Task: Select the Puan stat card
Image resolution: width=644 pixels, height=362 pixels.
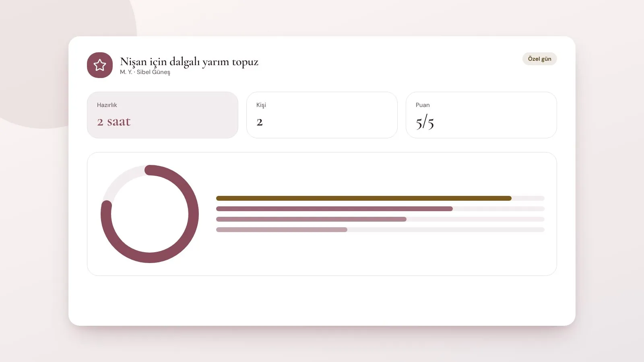Action: coord(481,115)
